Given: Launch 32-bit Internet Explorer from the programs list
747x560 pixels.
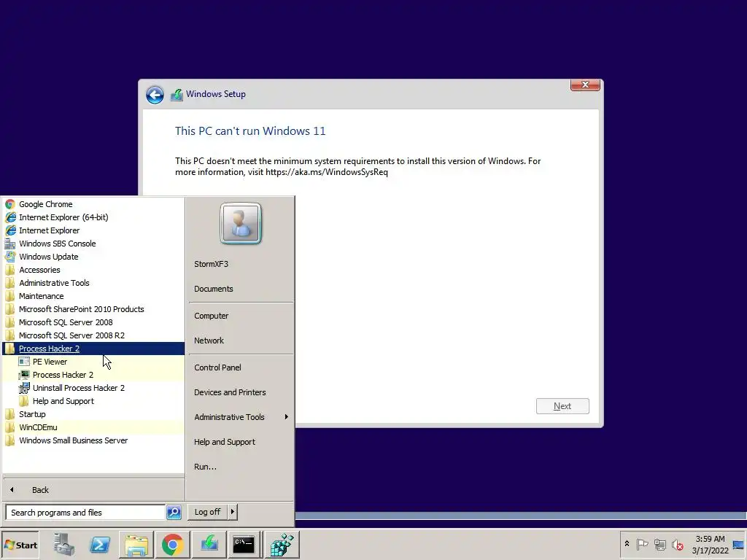Looking at the screenshot, I should pos(93,230).
